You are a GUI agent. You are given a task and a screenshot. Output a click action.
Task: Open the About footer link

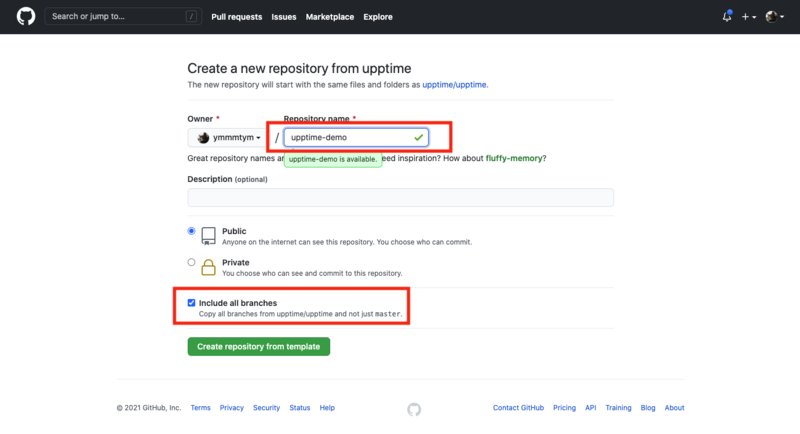pos(674,408)
